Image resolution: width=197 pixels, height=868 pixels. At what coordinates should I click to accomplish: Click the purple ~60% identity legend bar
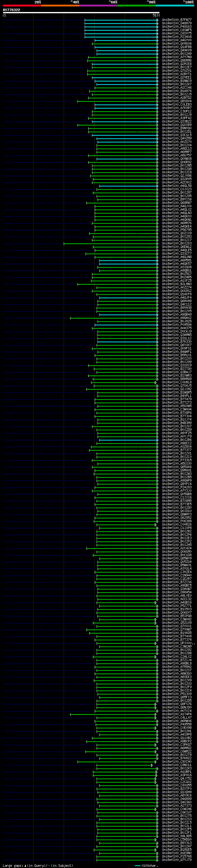coord(99,6)
